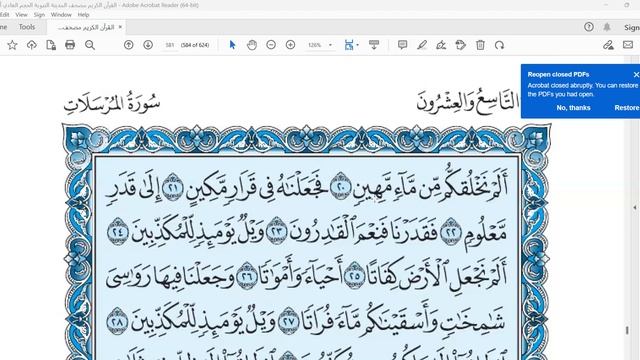Open the find text magnifier tool
Viewport: 640px width, 360px height.
click(x=90, y=45)
